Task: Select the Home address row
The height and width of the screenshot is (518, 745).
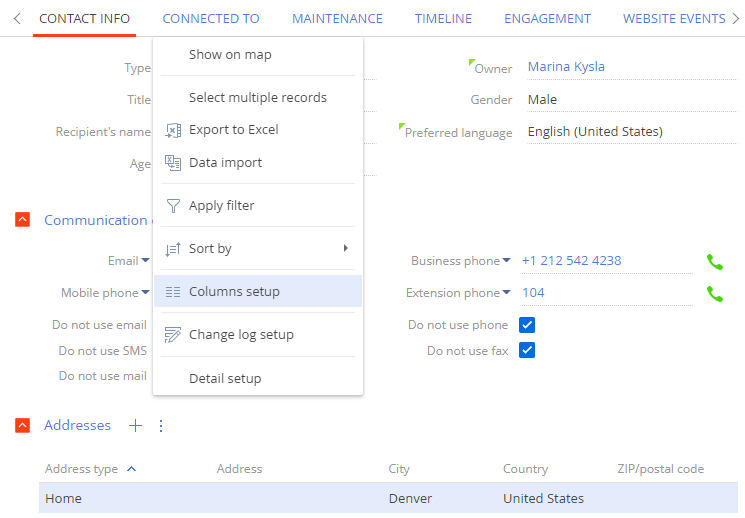Action: coord(388,499)
